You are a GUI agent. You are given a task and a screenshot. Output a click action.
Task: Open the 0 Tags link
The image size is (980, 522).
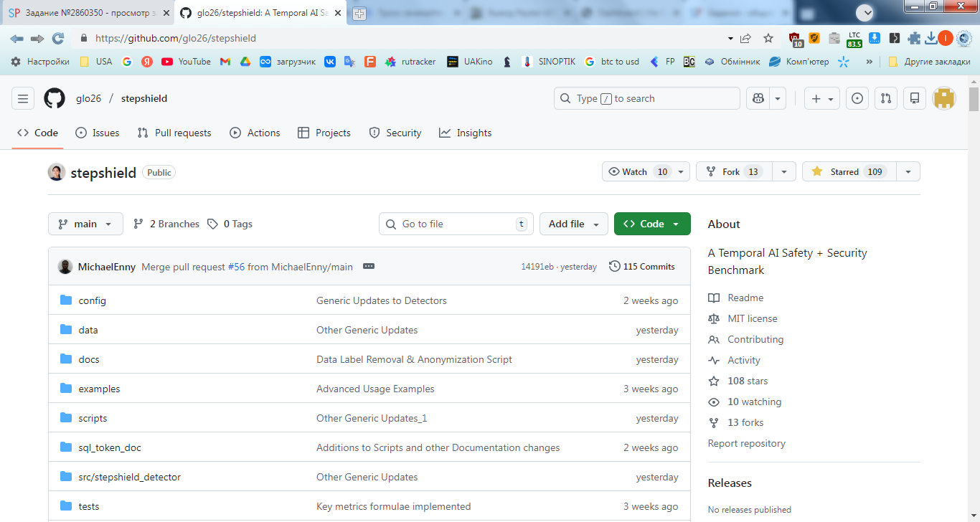230,224
